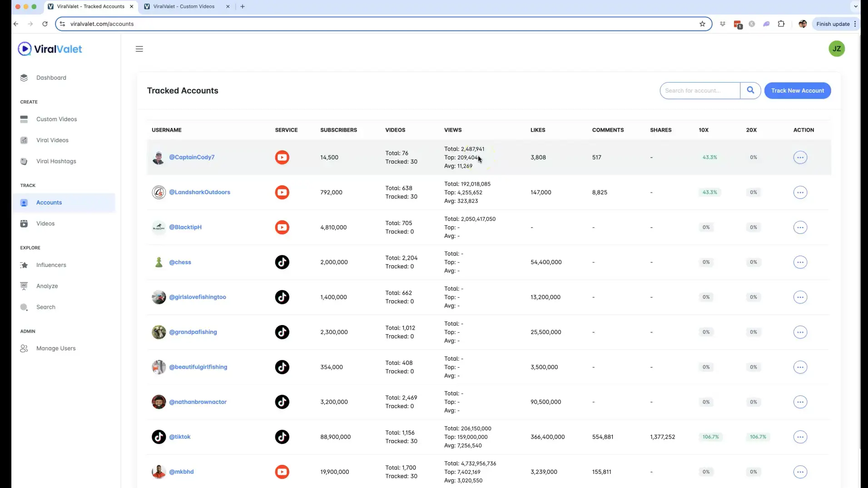The width and height of the screenshot is (868, 488).
Task: Open @mkbhd account link
Action: 181,472
